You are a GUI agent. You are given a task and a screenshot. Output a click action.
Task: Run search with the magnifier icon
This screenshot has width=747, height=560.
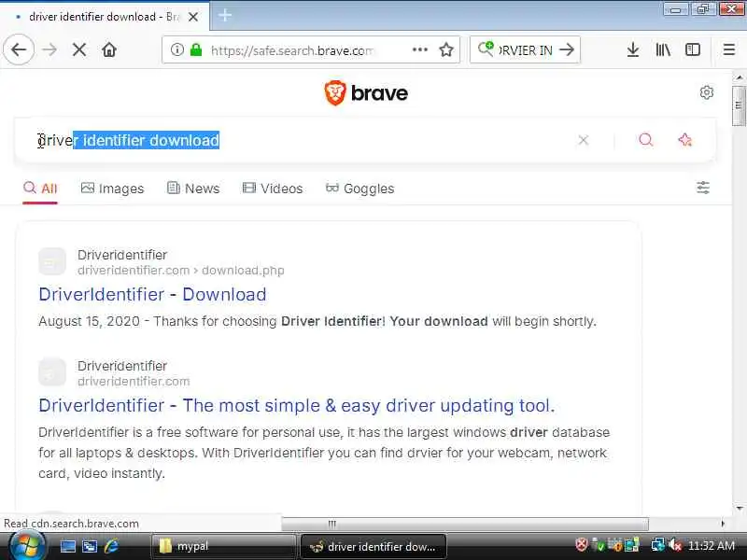(x=645, y=139)
